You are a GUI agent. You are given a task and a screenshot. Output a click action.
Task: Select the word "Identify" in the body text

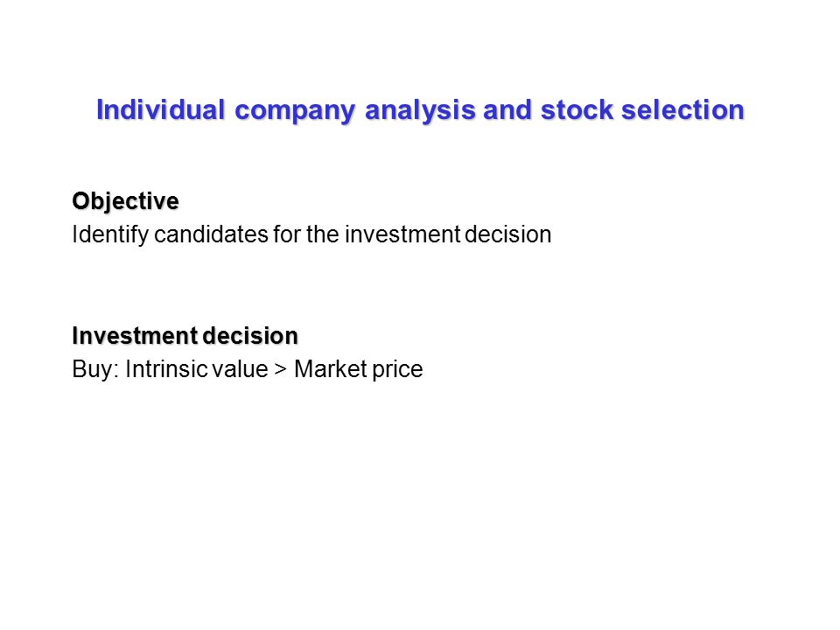pyautogui.click(x=110, y=234)
